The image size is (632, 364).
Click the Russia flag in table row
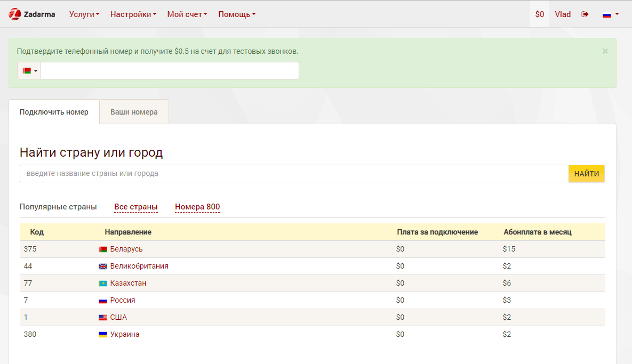point(103,301)
